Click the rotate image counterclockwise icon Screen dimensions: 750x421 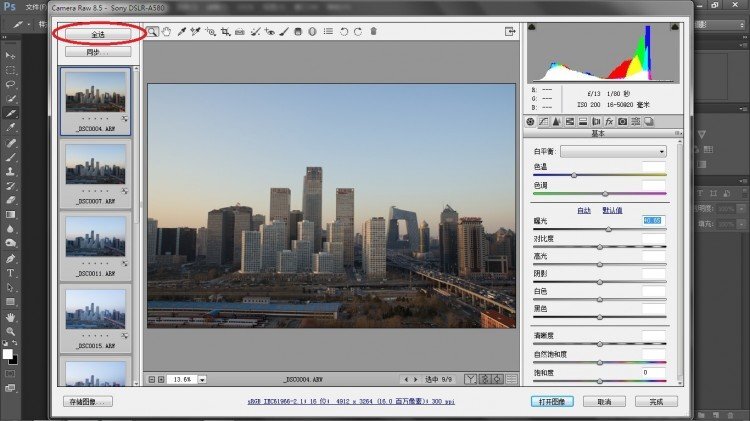pos(344,32)
